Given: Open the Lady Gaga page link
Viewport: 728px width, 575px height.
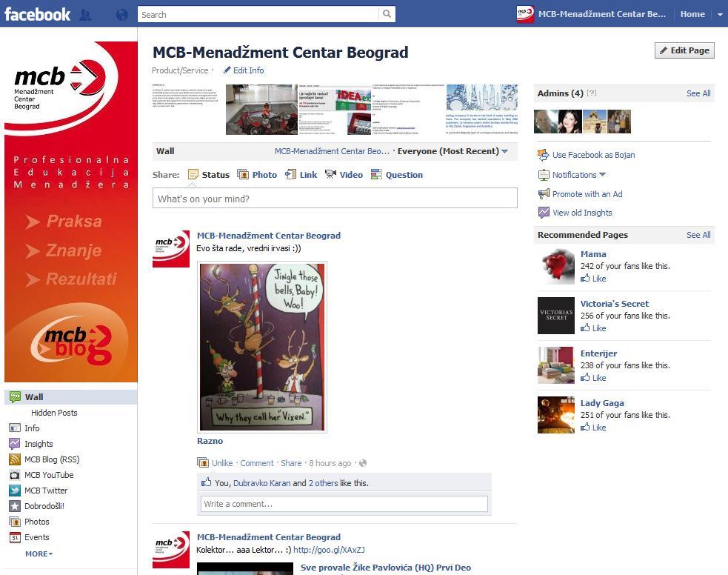Looking at the screenshot, I should click(x=602, y=403).
